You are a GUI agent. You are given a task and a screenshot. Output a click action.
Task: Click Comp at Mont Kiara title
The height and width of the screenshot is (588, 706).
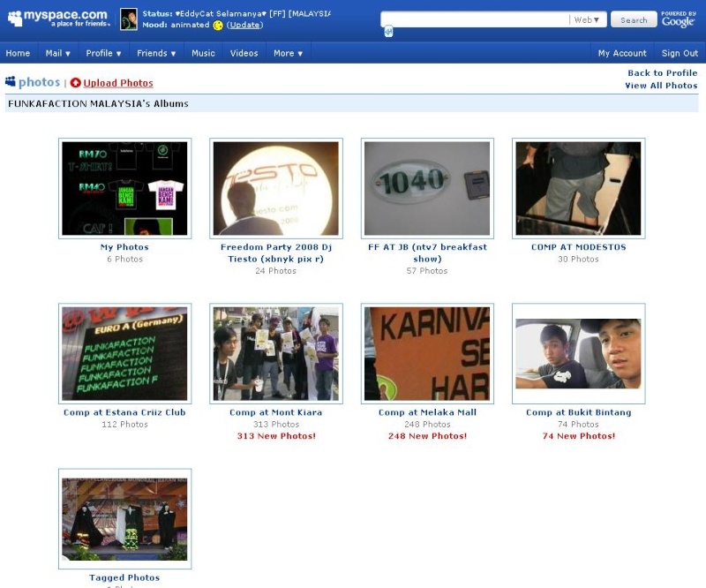(x=276, y=412)
